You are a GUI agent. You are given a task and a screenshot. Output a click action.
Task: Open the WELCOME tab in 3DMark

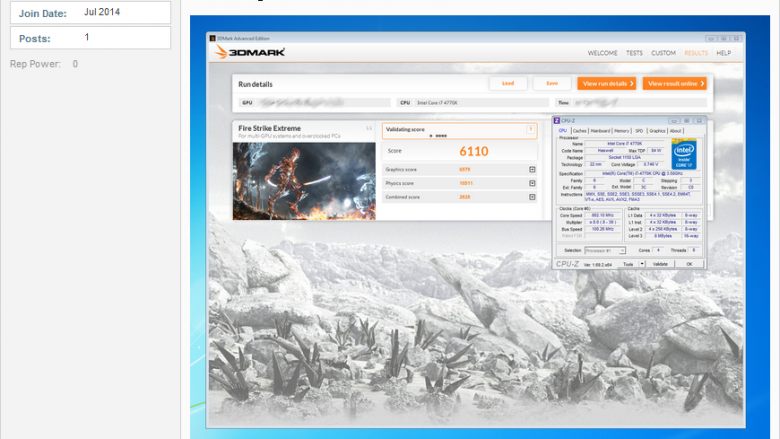[602, 53]
